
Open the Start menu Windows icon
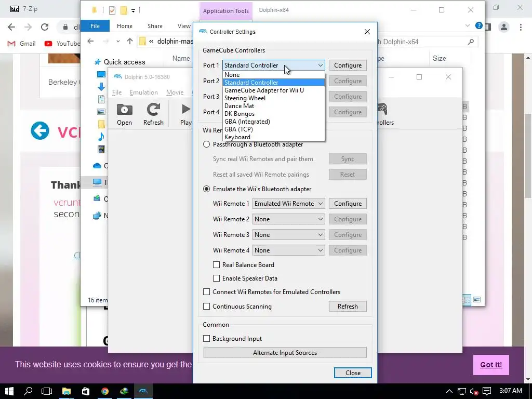[9, 391]
